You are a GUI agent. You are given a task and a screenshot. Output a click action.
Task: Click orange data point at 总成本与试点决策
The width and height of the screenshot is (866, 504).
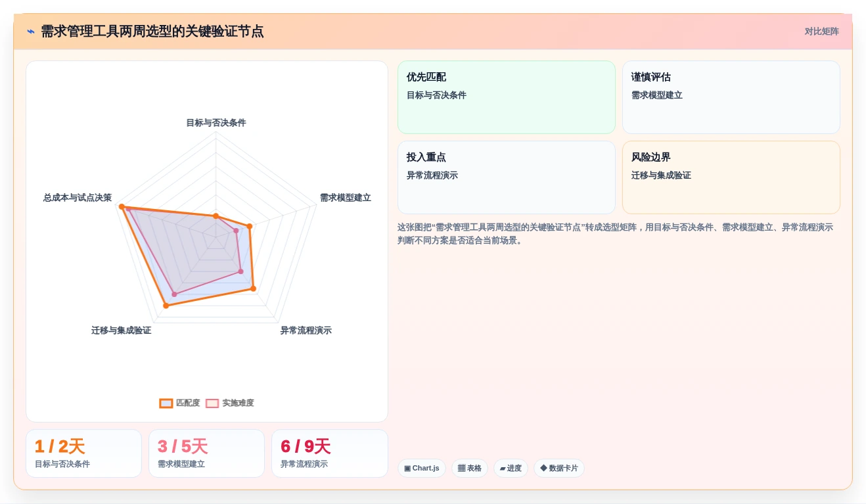(122, 206)
